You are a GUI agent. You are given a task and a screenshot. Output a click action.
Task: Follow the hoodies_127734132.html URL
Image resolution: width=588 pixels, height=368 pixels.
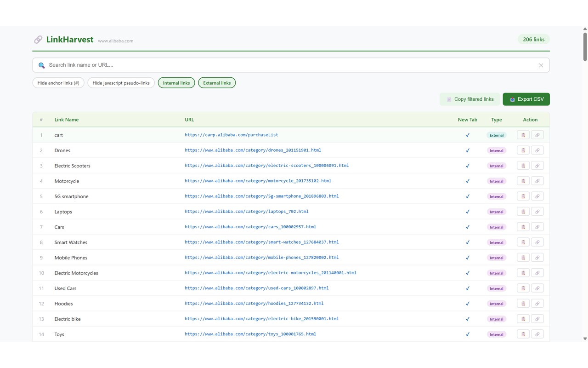(254, 303)
